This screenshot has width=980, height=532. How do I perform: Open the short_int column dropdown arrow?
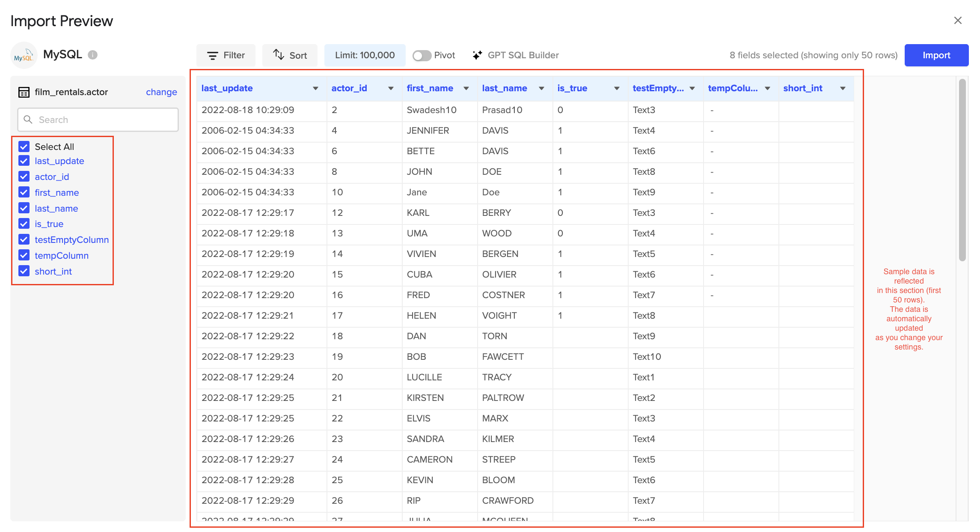(843, 88)
